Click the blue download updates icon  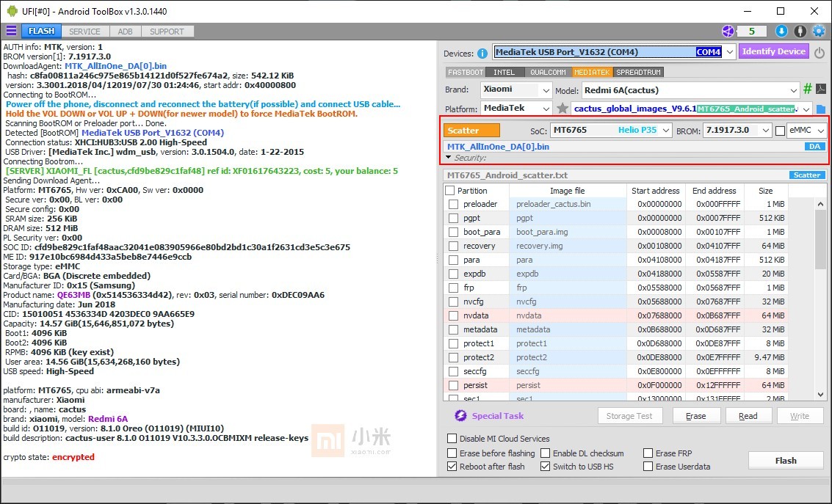coord(781,32)
